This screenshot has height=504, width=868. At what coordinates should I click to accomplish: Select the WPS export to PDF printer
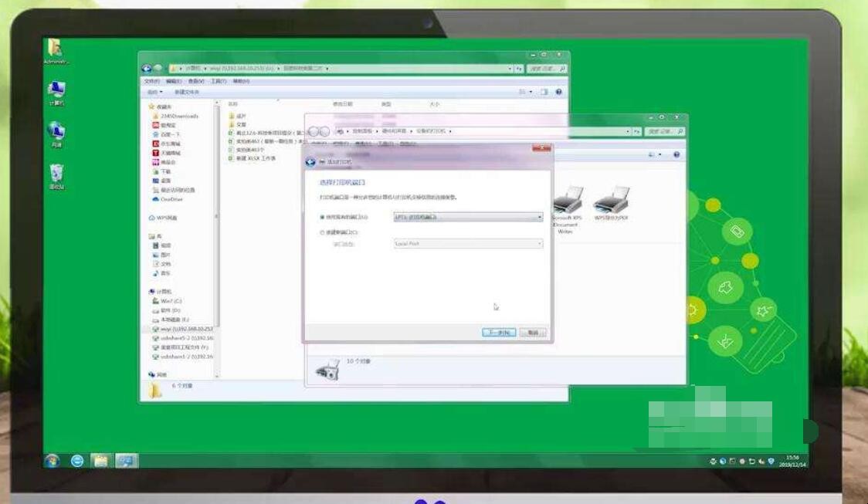coord(611,204)
